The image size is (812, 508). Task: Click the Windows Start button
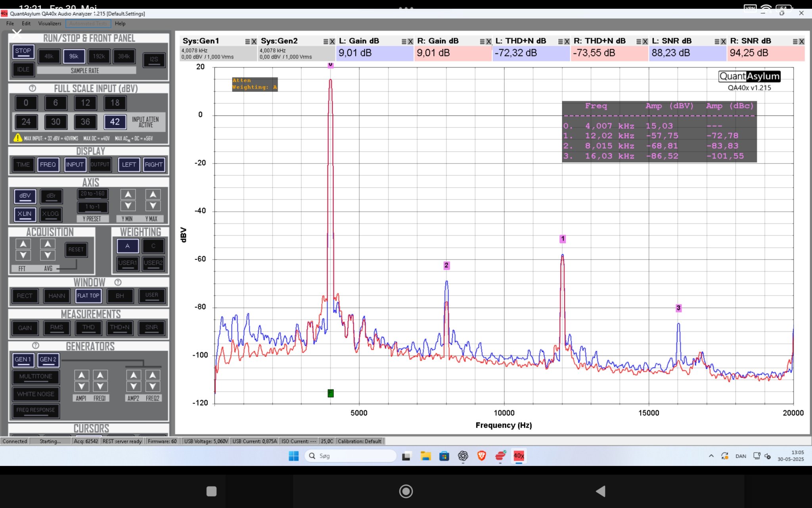tap(294, 456)
